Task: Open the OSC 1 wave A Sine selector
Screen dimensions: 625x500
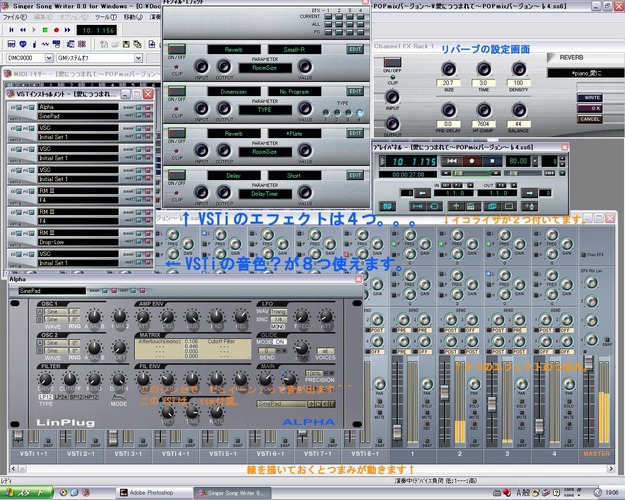Action: pos(55,311)
